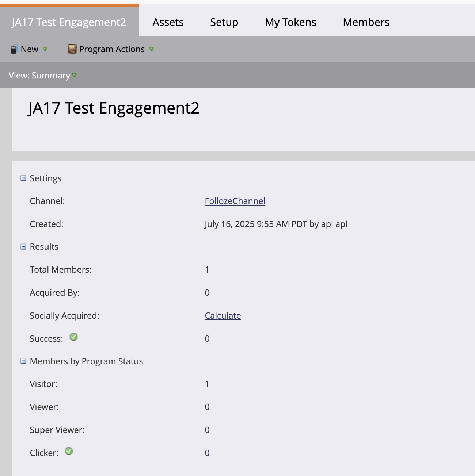Click the Total Members count value

coord(207,270)
